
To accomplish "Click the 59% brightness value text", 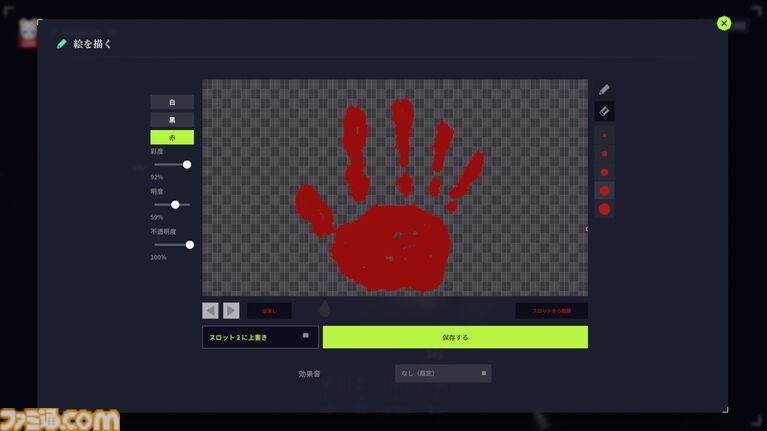I will 157,217.
